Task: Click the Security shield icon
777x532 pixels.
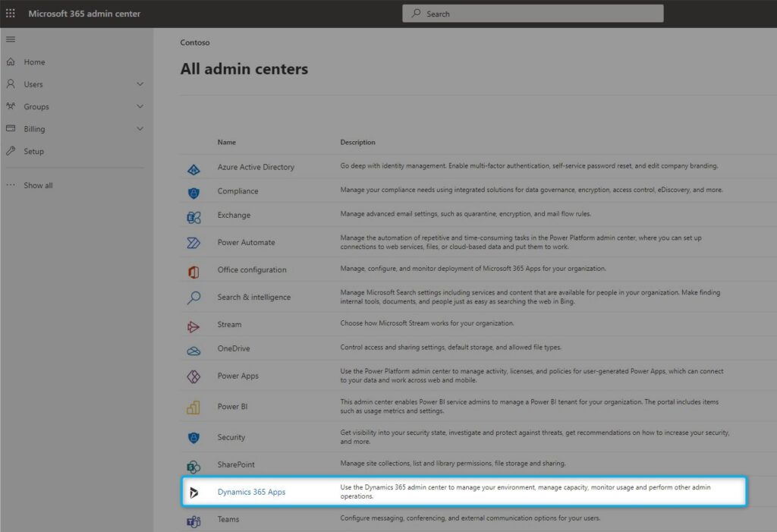Action: pos(196,437)
